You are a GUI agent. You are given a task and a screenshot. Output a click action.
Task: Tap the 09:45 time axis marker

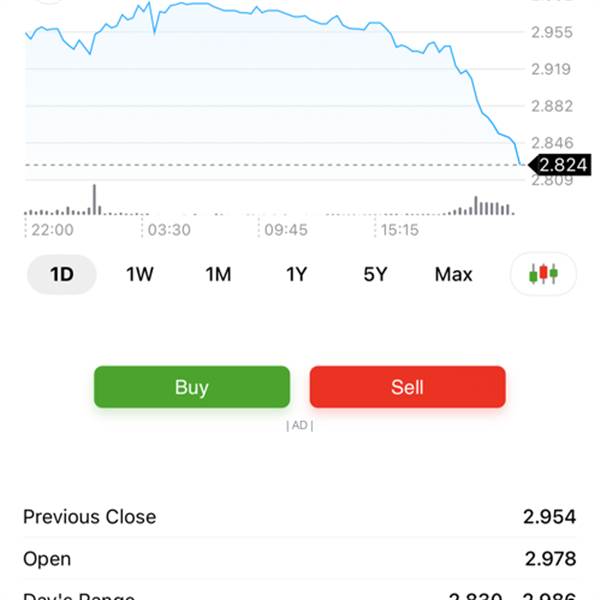click(x=286, y=230)
